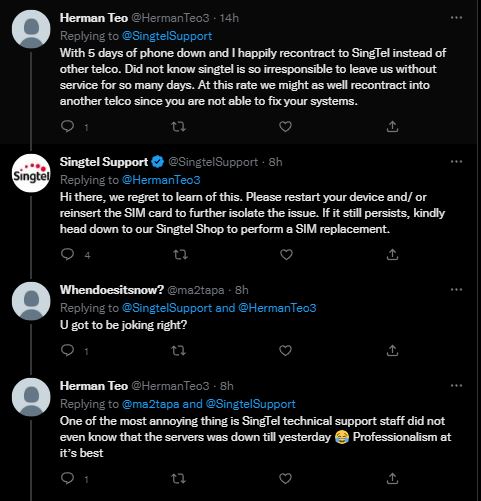The width and height of the screenshot is (481, 501).
Task: Reply to Singtel Support's tweet
Action: tap(68, 255)
